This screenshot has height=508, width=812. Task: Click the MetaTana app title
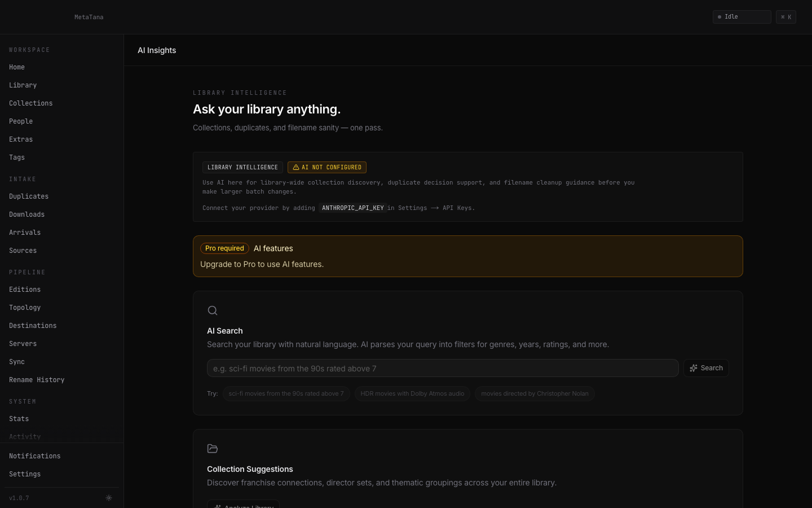point(89,17)
